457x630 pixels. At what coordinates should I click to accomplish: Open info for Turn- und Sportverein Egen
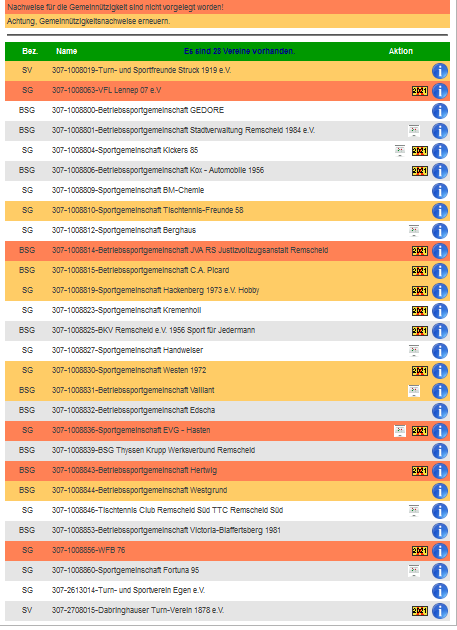click(440, 591)
